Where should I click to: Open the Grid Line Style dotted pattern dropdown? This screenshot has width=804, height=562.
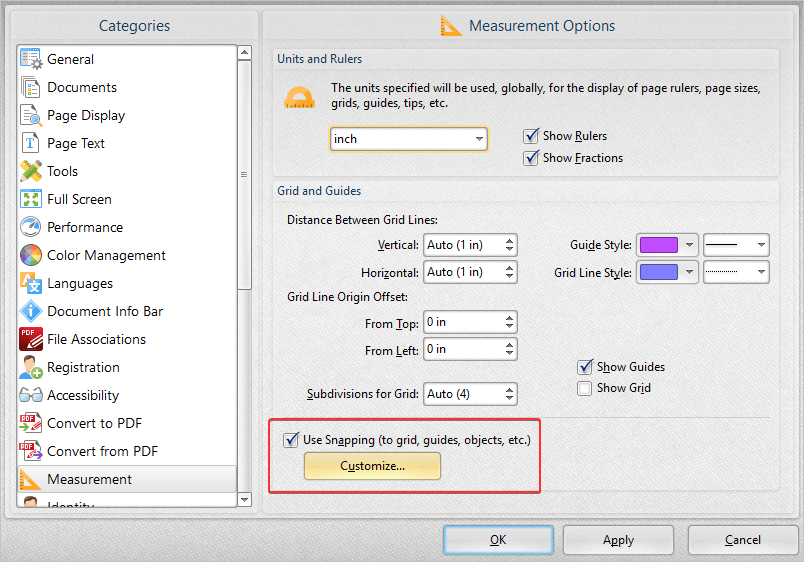pyautogui.click(x=736, y=272)
